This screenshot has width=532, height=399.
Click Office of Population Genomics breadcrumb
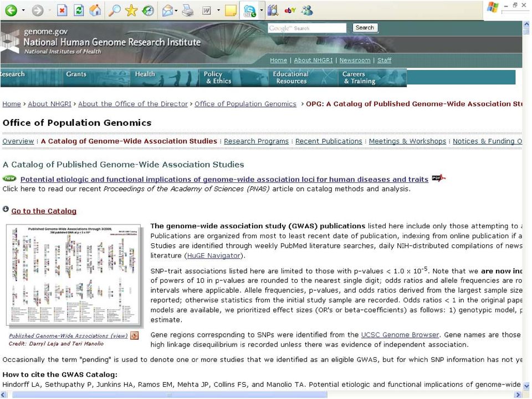pos(245,104)
